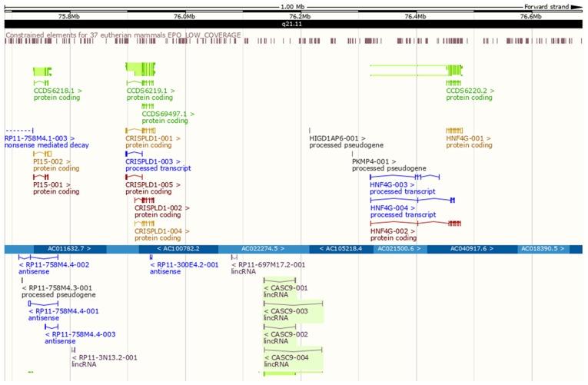
Task: Open the CASC9-001 lincRNA transcript
Action: [285, 288]
